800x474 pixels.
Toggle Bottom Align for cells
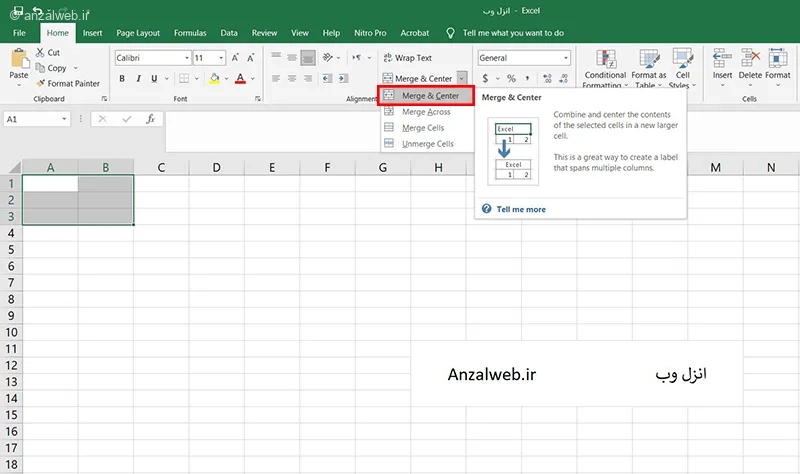(x=308, y=58)
